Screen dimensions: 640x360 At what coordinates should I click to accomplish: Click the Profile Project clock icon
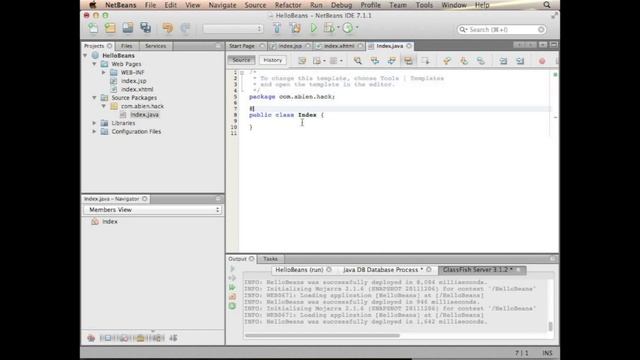tap(347, 28)
